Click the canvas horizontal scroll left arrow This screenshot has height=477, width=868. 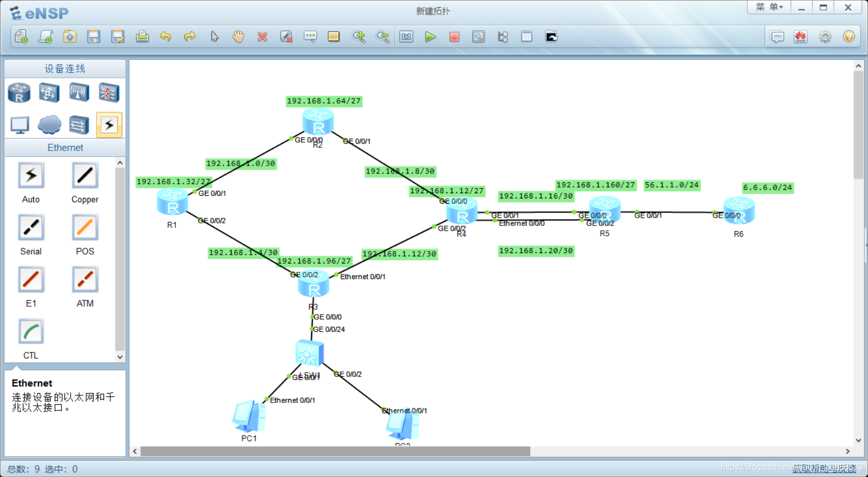coord(135,451)
